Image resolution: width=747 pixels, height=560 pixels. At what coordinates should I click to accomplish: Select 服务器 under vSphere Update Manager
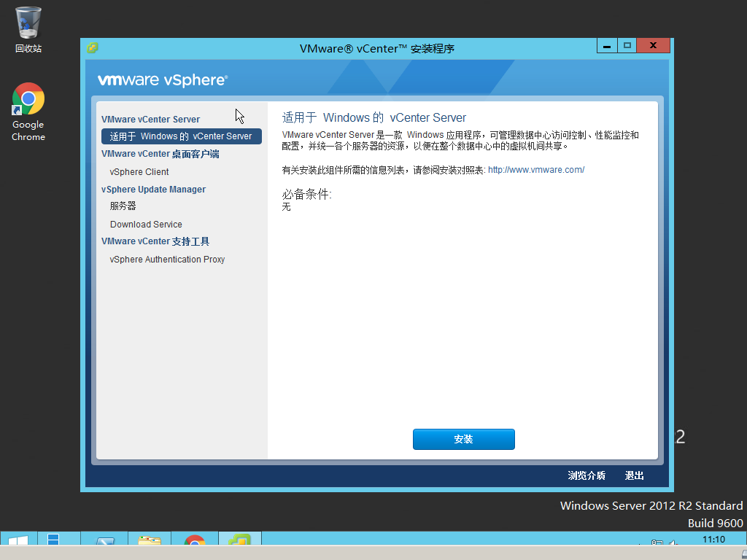tap(123, 206)
